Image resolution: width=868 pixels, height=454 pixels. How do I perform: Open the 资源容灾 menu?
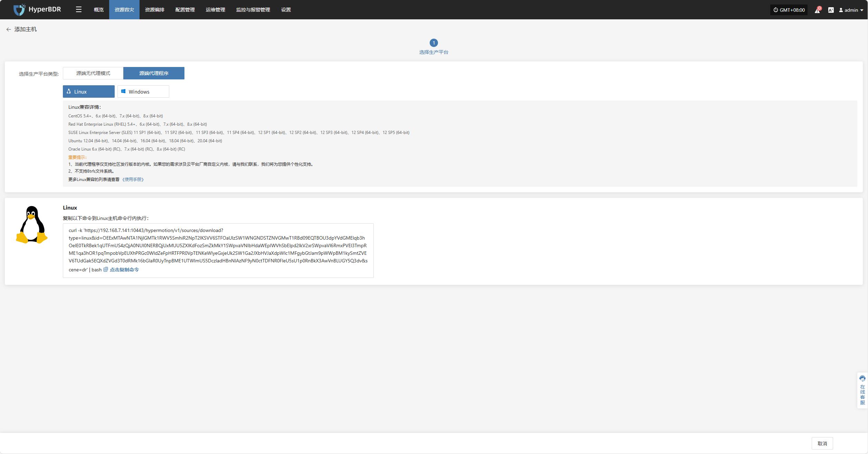[124, 10]
